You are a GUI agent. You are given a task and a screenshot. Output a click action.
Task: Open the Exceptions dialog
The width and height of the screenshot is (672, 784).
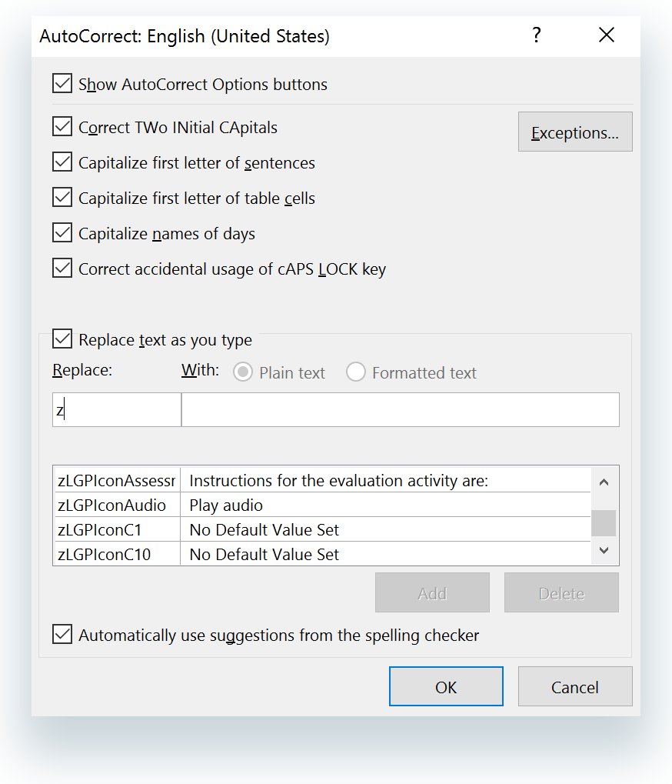tap(575, 132)
